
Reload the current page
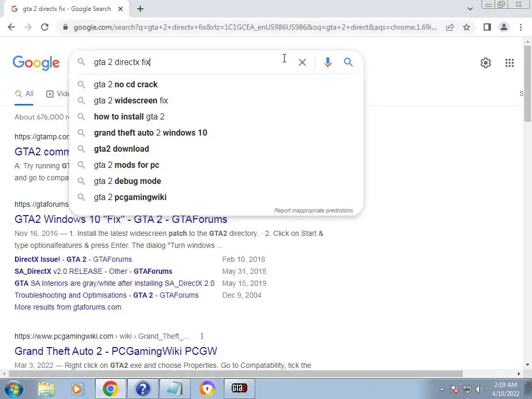[45, 27]
